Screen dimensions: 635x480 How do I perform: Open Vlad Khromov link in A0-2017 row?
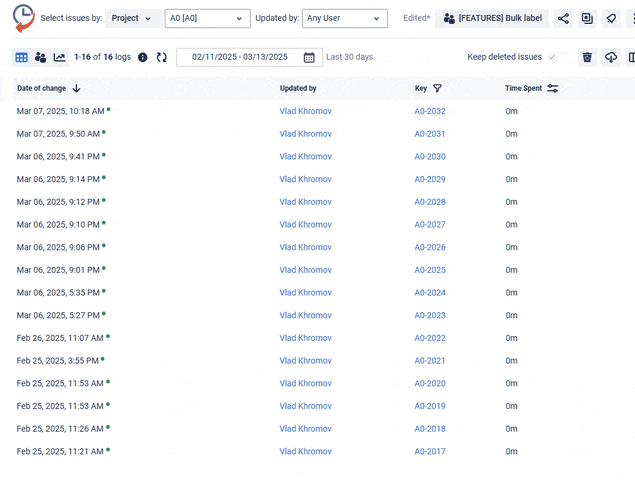[305, 451]
